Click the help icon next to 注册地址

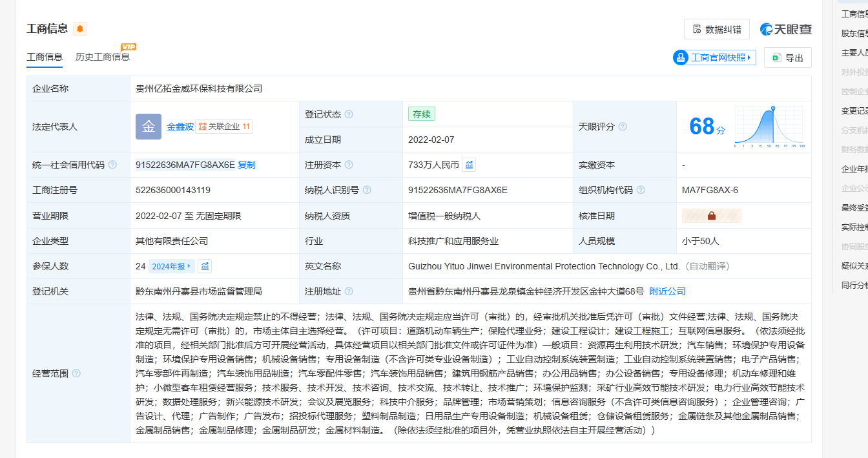[349, 291]
